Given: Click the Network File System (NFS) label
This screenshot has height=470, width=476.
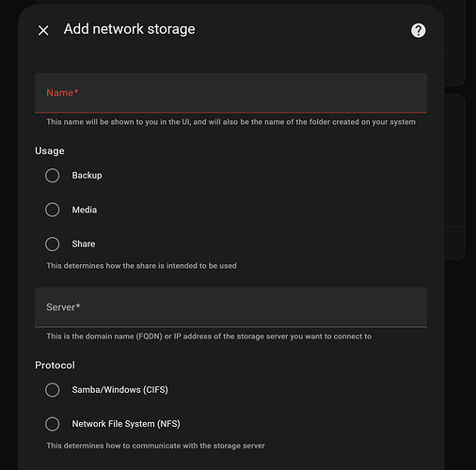Looking at the screenshot, I should click(126, 424).
